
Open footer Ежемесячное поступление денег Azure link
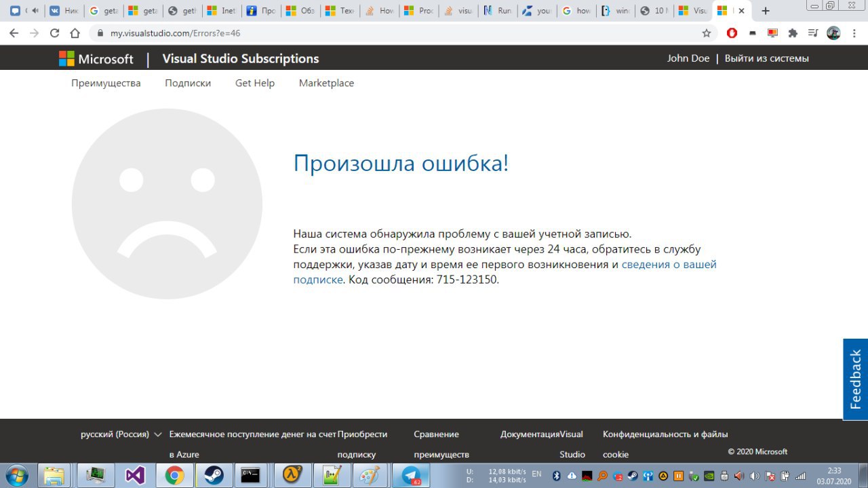click(x=252, y=445)
